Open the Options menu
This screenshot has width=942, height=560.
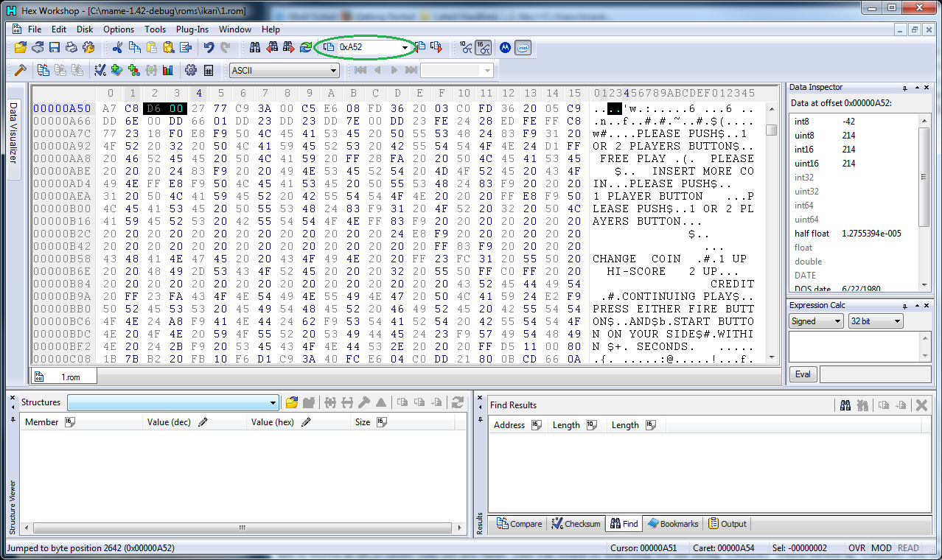(x=119, y=29)
